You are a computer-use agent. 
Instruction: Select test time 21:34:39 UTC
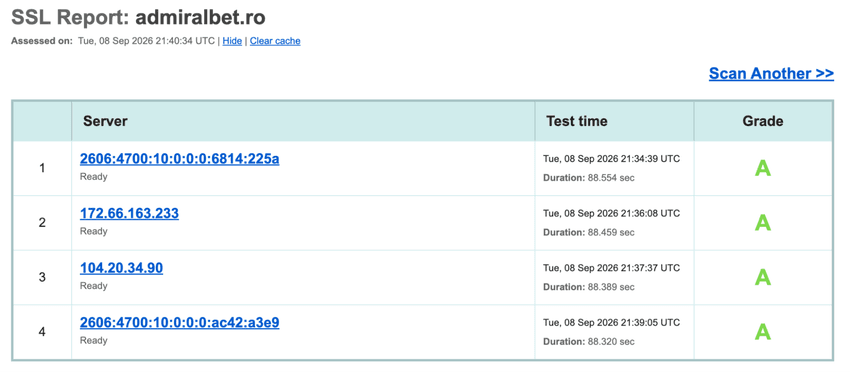pos(611,159)
